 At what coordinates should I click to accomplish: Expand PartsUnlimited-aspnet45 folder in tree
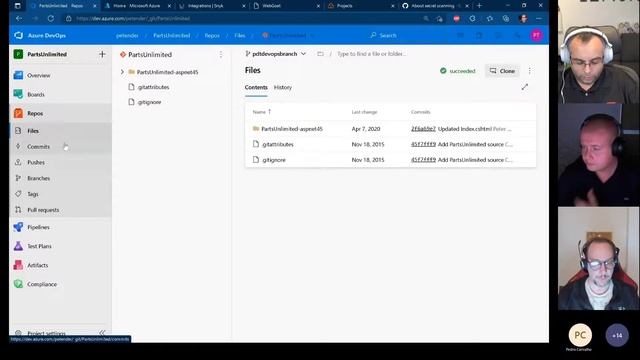122,72
